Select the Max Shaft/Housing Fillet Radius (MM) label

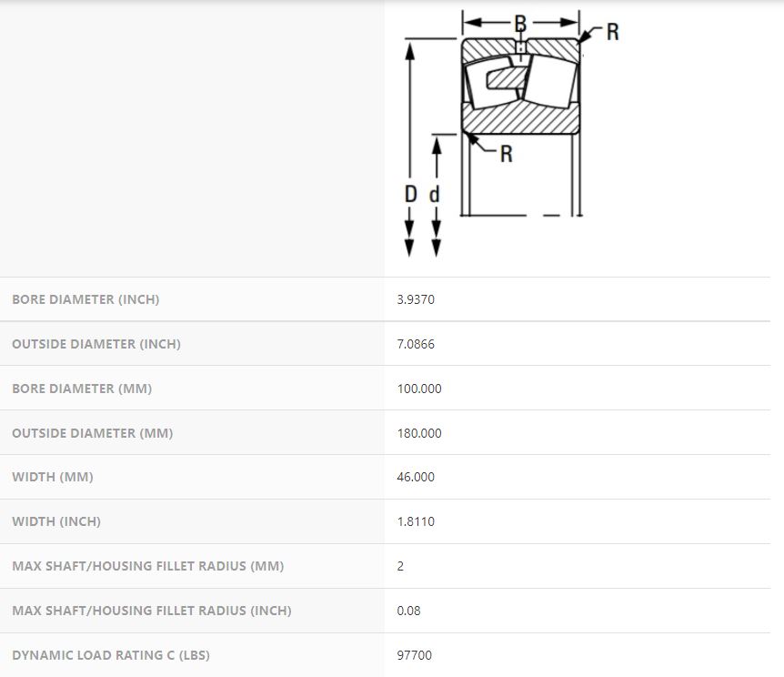(148, 566)
